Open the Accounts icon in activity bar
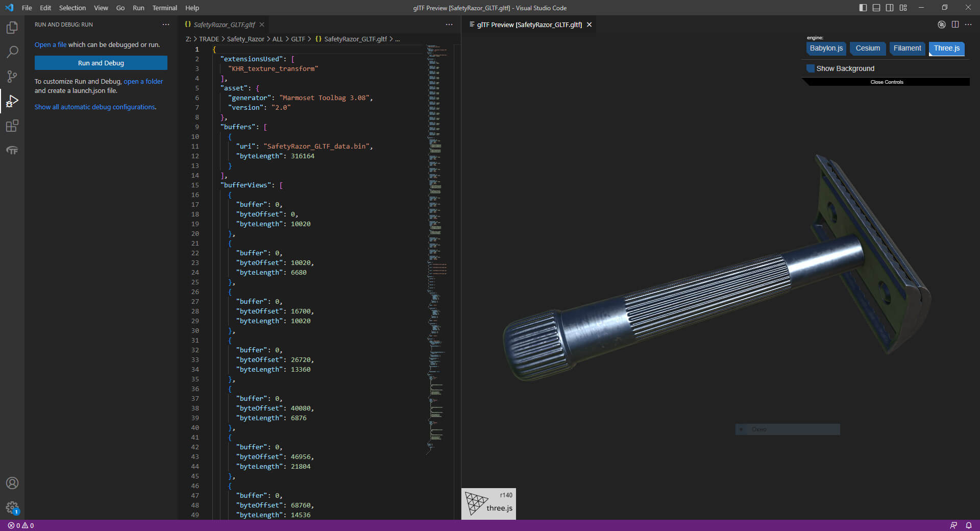Image resolution: width=980 pixels, height=531 pixels. click(12, 483)
